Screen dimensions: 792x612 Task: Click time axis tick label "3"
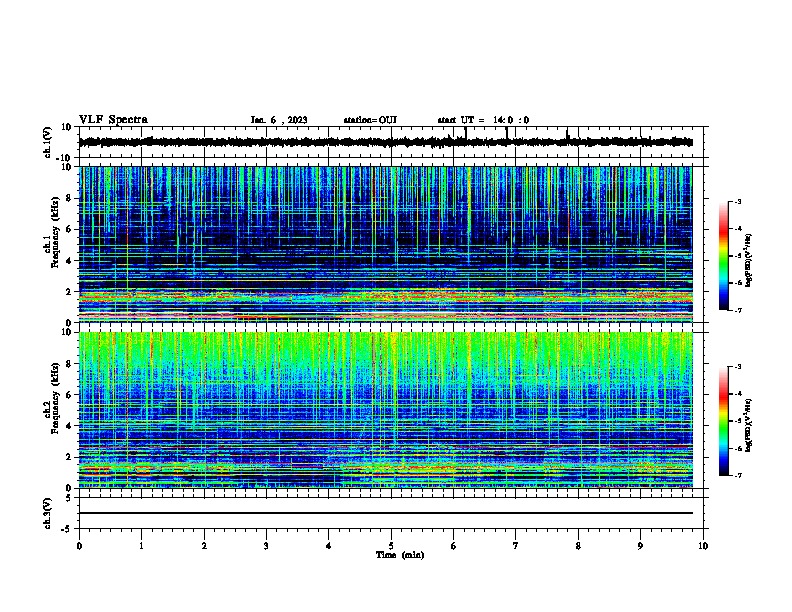(266, 545)
